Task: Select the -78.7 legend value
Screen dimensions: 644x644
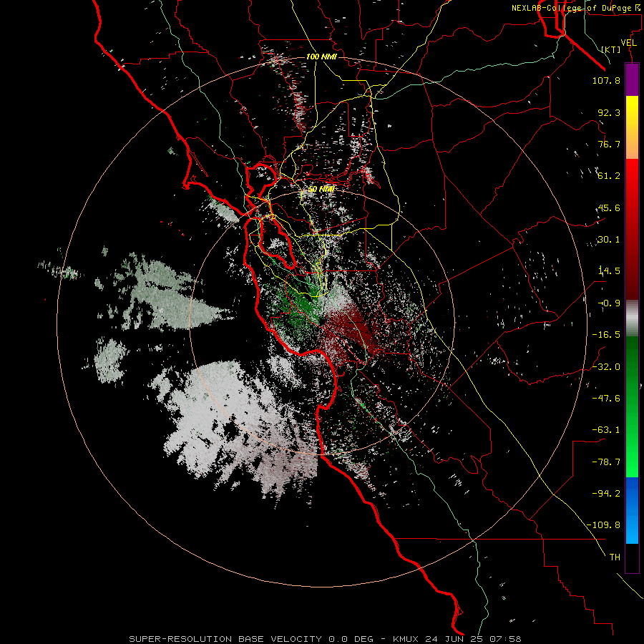Action: (606, 462)
